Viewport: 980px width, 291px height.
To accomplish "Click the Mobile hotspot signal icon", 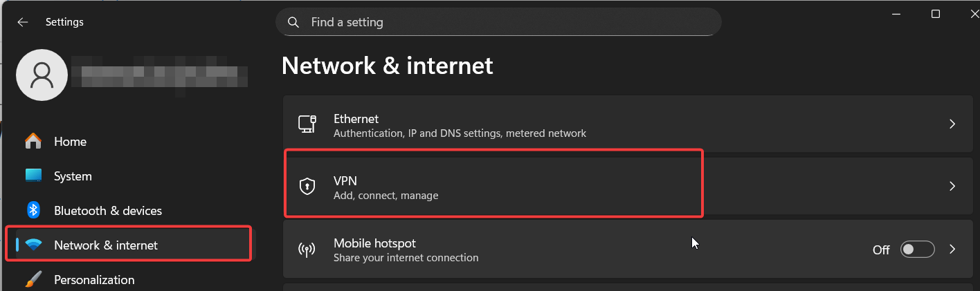I will [307, 250].
